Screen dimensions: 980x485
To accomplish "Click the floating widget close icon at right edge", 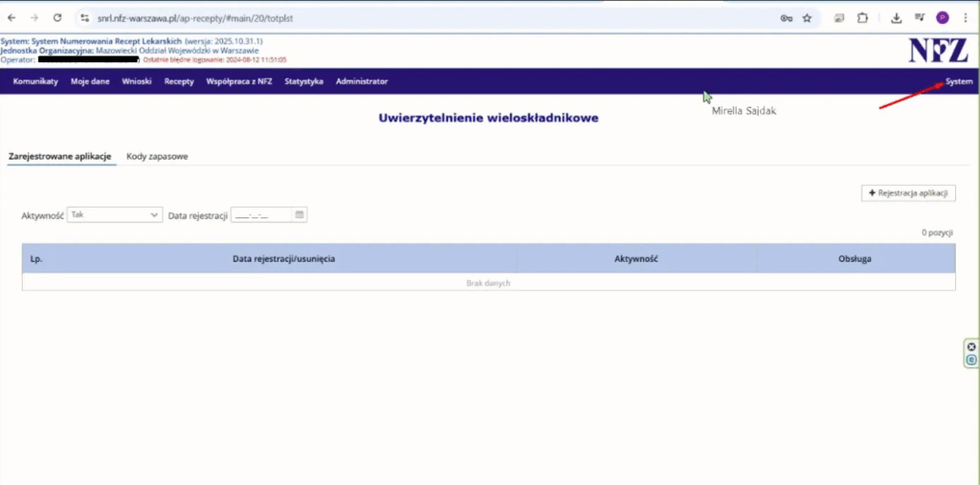I will pos(971,346).
